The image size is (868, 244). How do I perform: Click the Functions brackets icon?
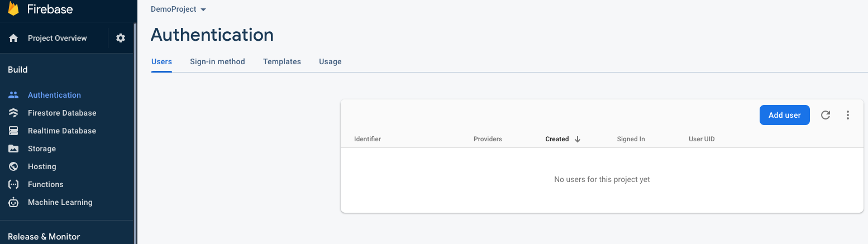[13, 184]
